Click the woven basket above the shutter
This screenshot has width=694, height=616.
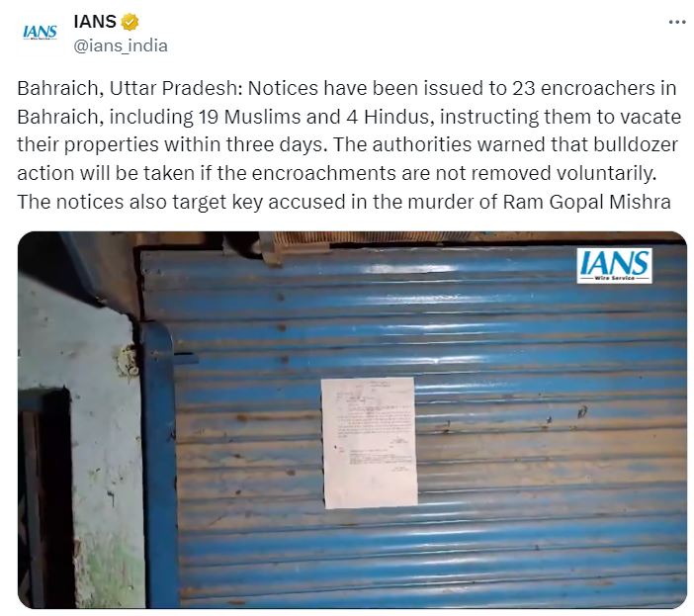[336, 239]
